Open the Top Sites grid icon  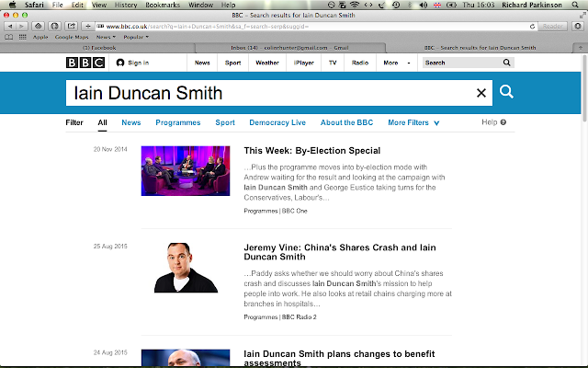click(x=22, y=37)
